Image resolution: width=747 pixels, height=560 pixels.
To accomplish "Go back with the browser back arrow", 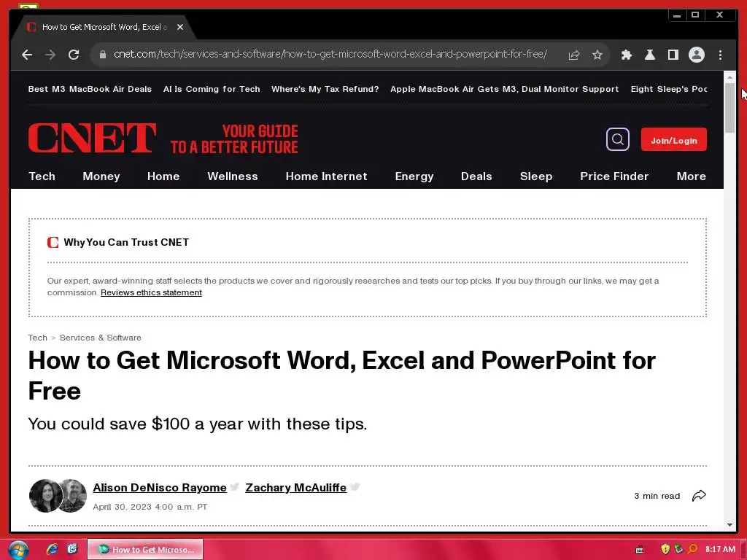I will 27,55.
